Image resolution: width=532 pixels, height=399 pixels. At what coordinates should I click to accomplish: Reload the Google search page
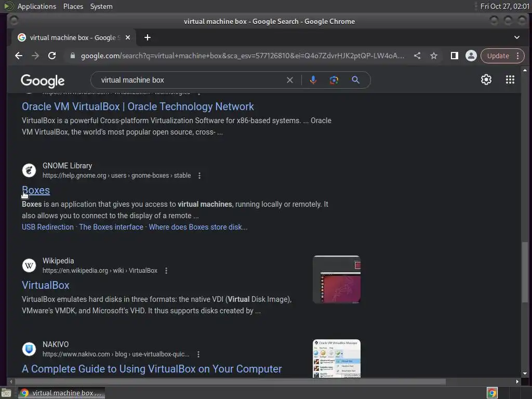coord(52,56)
